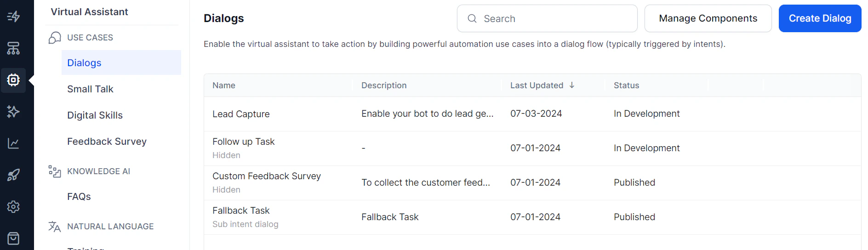Select the chip icon in left rail
868x250 pixels.
pyautogui.click(x=13, y=80)
